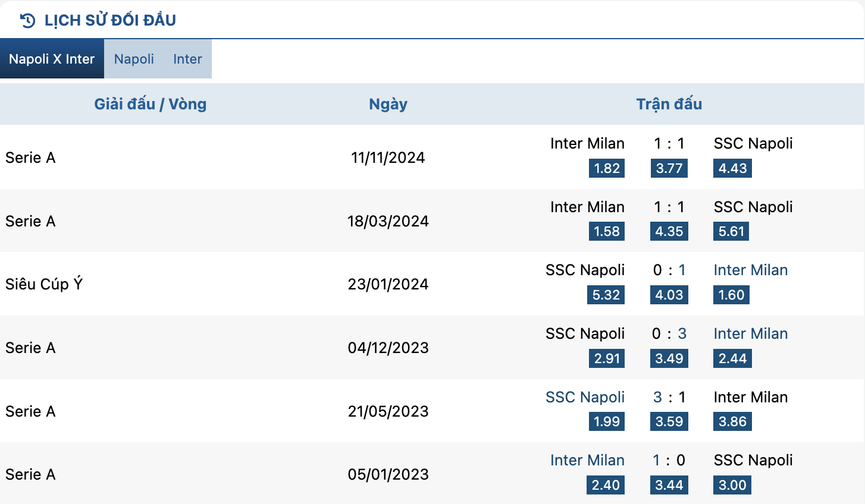The width and height of the screenshot is (865, 504).
Task: Switch to the Napoli tab
Action: (x=134, y=59)
